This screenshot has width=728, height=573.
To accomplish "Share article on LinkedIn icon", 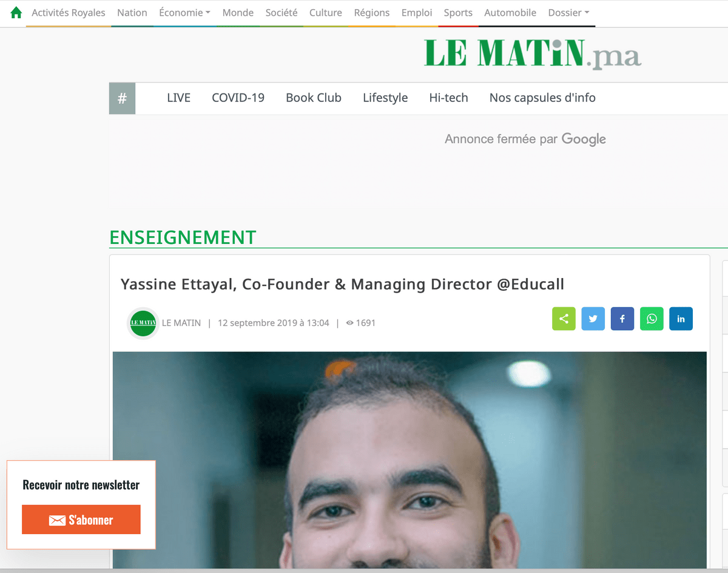I will coord(681,319).
